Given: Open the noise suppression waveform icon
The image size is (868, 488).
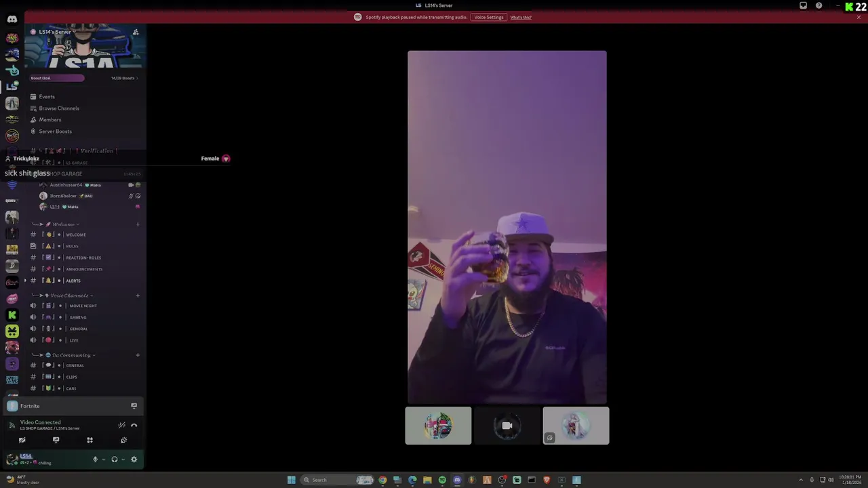Looking at the screenshot, I should coord(121,425).
